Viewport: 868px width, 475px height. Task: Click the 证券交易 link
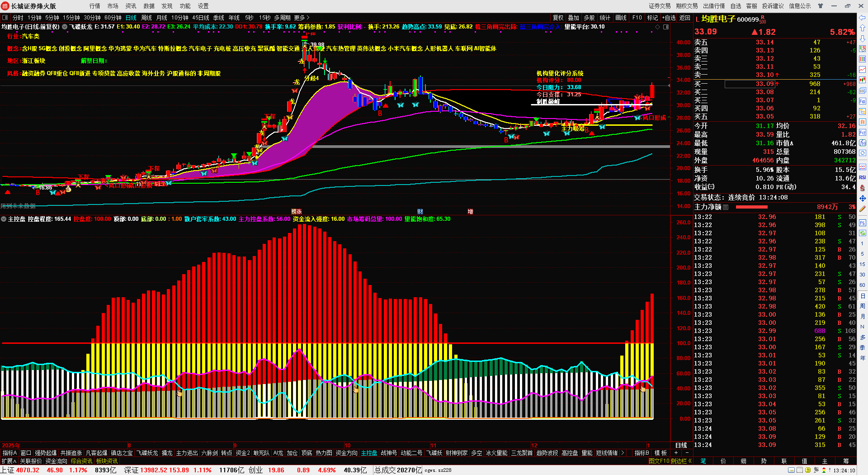[x=660, y=6]
